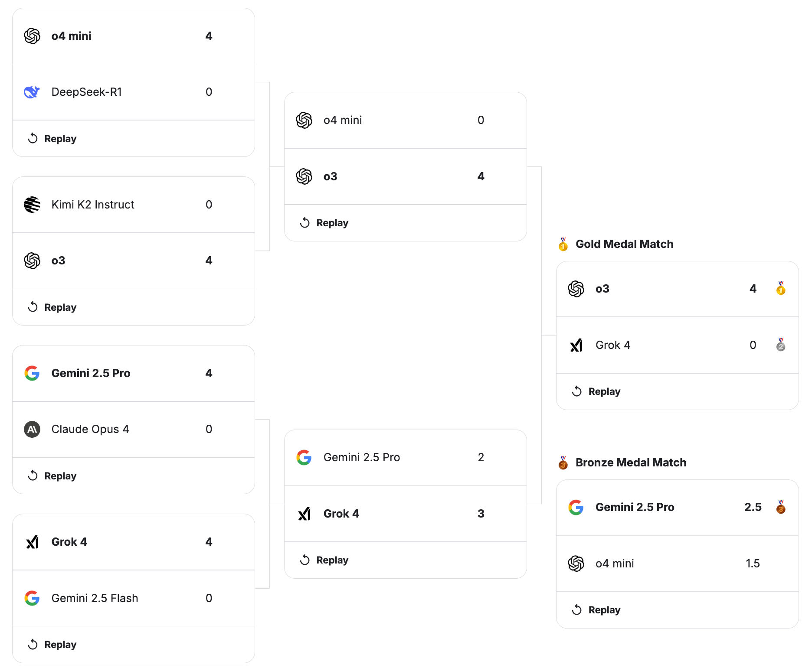The width and height of the screenshot is (812, 671).
Task: Click xAI logo in the Gold Medal Match
Action: pyautogui.click(x=576, y=345)
